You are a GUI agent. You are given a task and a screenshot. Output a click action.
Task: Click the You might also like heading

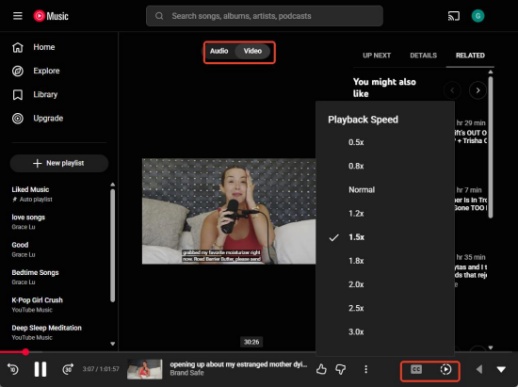coord(384,88)
